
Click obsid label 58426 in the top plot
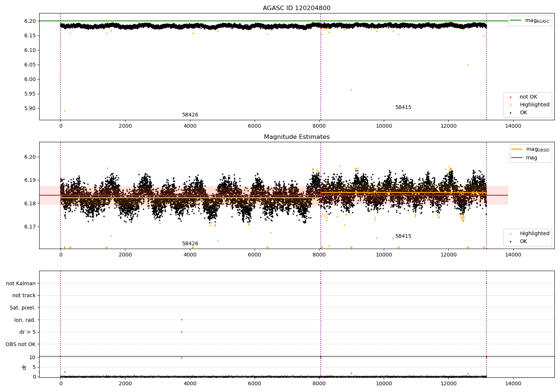click(x=190, y=115)
